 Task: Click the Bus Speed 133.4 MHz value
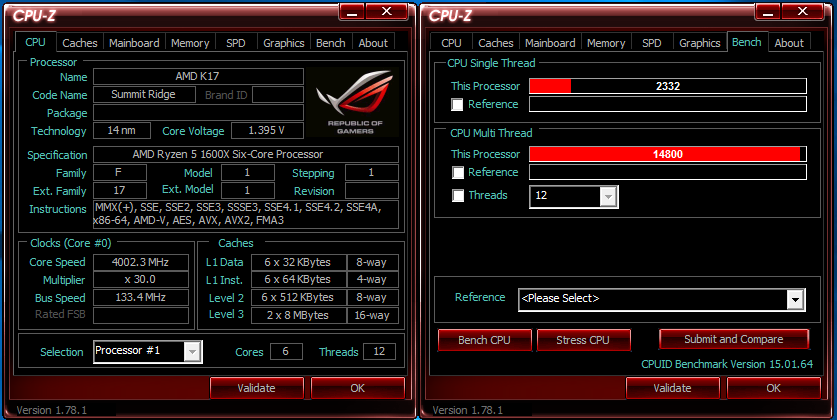[141, 297]
